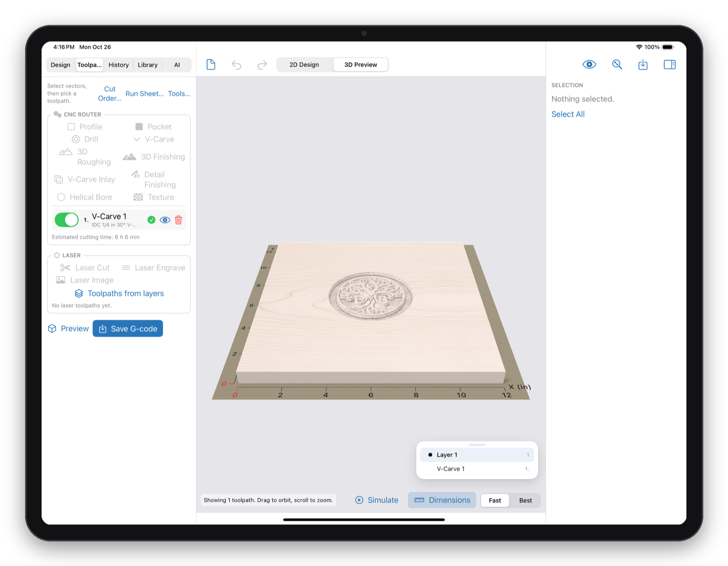This screenshot has width=728, height=566.
Task: Open Toolpaths from layers
Action: [119, 294]
